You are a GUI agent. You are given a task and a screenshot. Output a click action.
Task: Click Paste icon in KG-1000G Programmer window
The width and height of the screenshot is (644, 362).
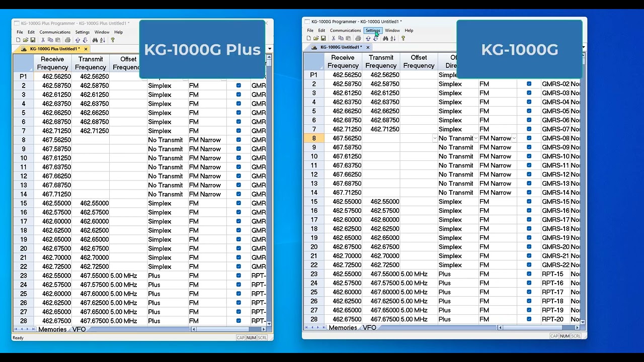pyautogui.click(x=348, y=38)
